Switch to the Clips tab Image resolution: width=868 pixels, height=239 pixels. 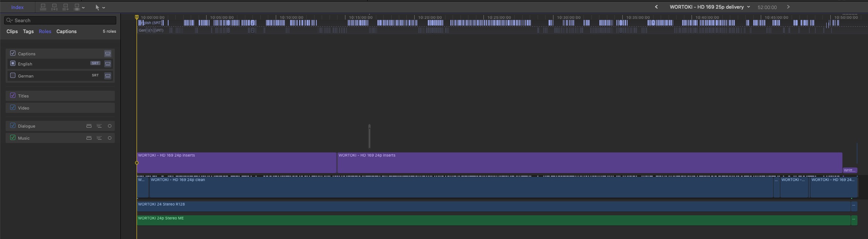point(12,31)
